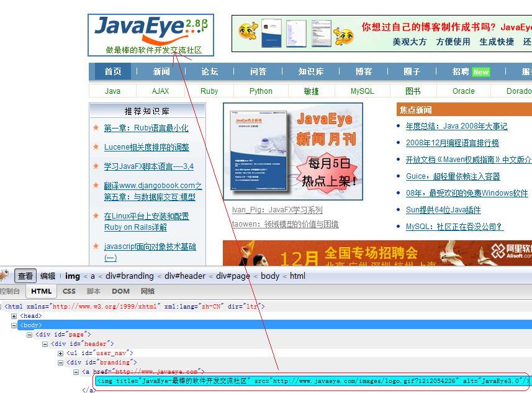
Task: Click the Firebug bug icon in panel corner
Action: click(x=4, y=276)
